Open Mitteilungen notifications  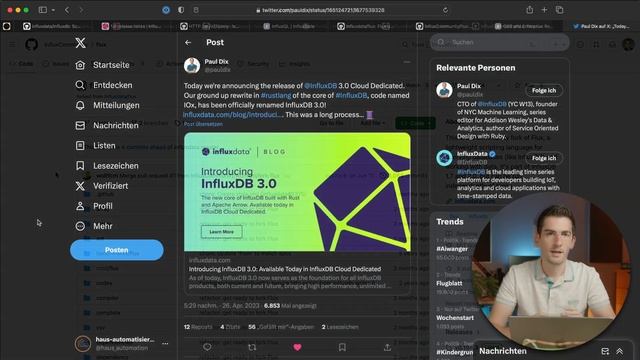pyautogui.click(x=107, y=105)
